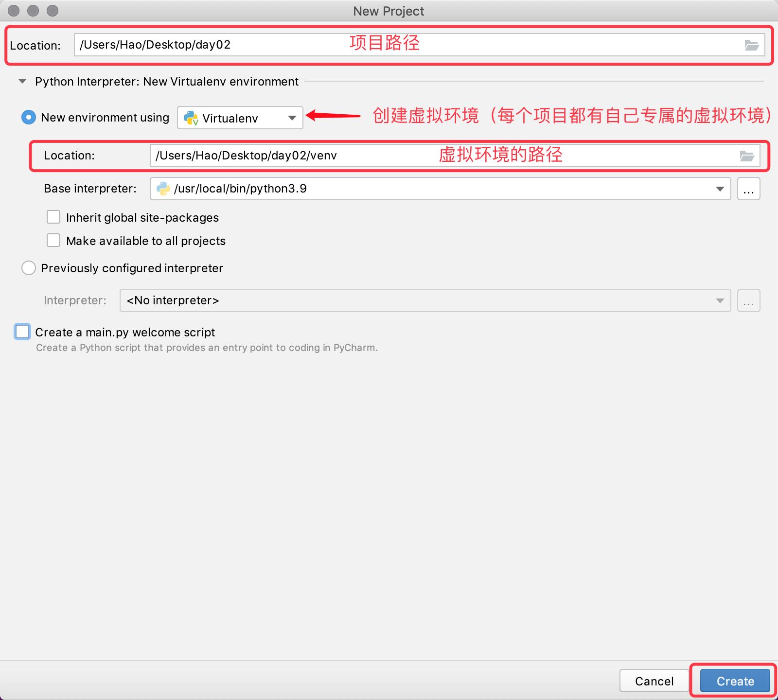
Task: Click Virtualenv icon in environment selector
Action: click(191, 118)
